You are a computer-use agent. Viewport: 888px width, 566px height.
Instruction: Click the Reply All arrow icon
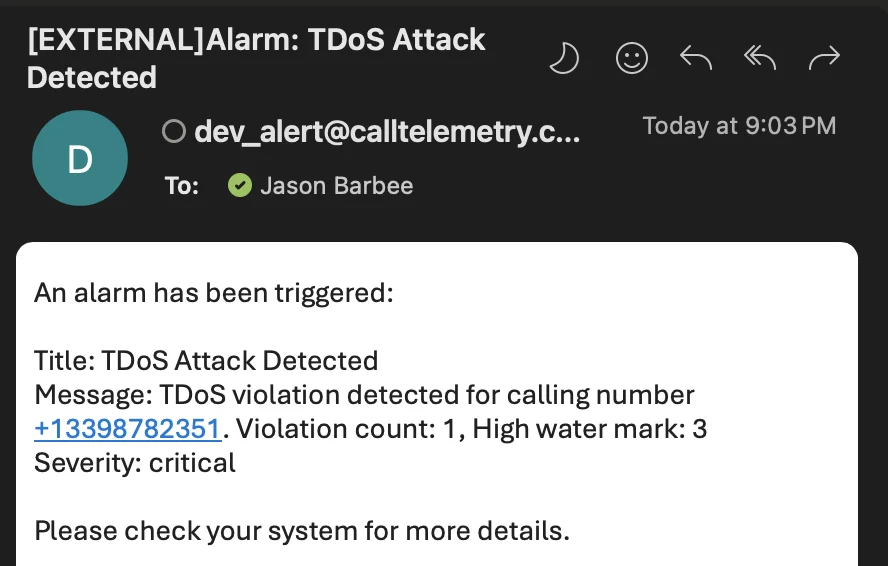[760, 59]
